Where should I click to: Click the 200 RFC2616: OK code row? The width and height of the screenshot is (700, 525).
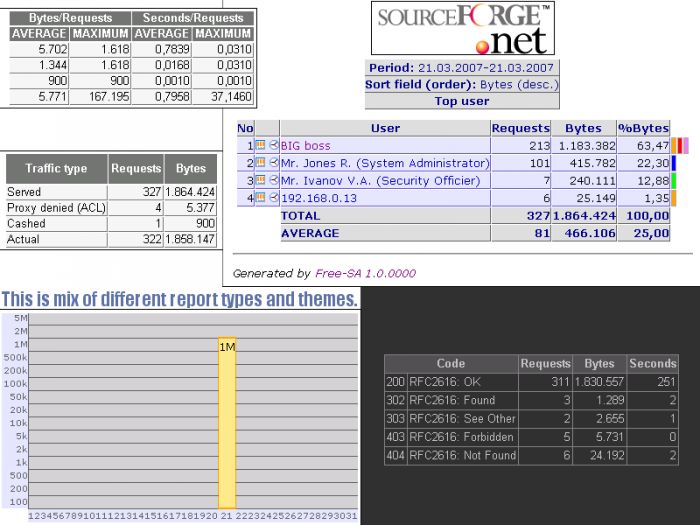coord(531,382)
